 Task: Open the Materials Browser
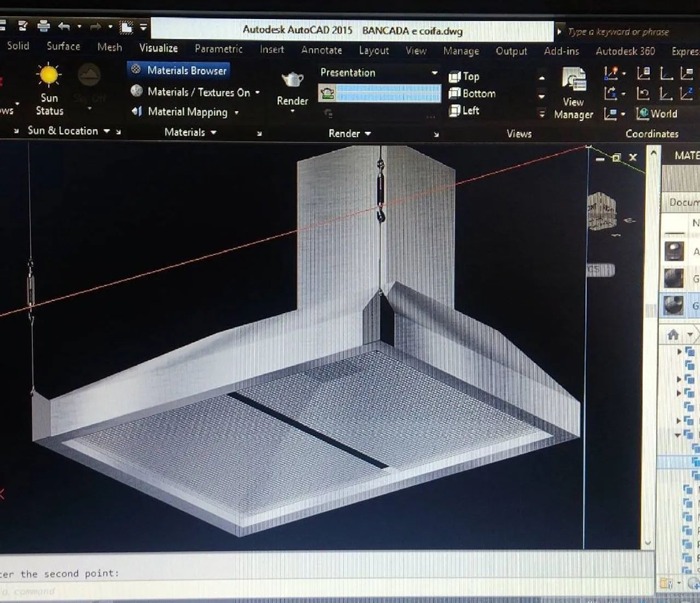179,70
